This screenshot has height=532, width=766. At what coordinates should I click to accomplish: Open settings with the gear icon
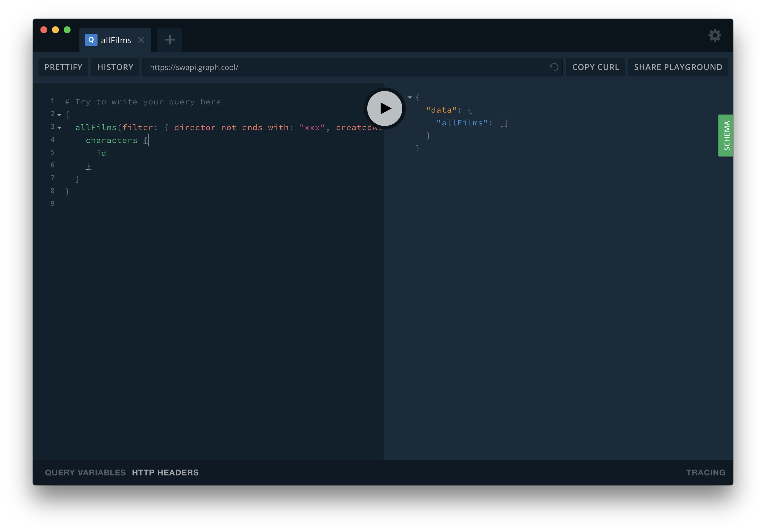[x=714, y=35]
